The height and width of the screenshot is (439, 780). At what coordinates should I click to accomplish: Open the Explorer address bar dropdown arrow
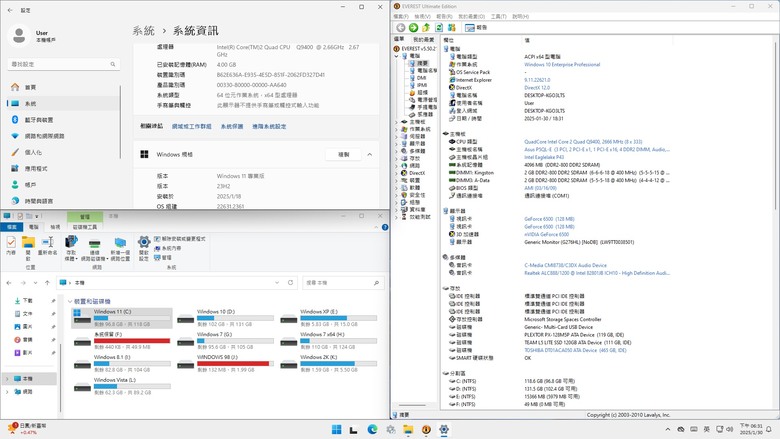[277, 282]
